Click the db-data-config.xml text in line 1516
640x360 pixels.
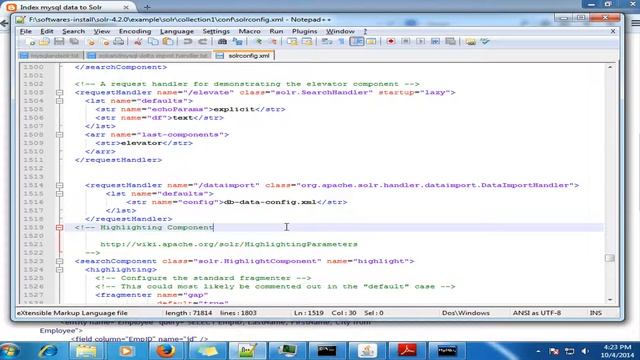pyautogui.click(x=270, y=202)
